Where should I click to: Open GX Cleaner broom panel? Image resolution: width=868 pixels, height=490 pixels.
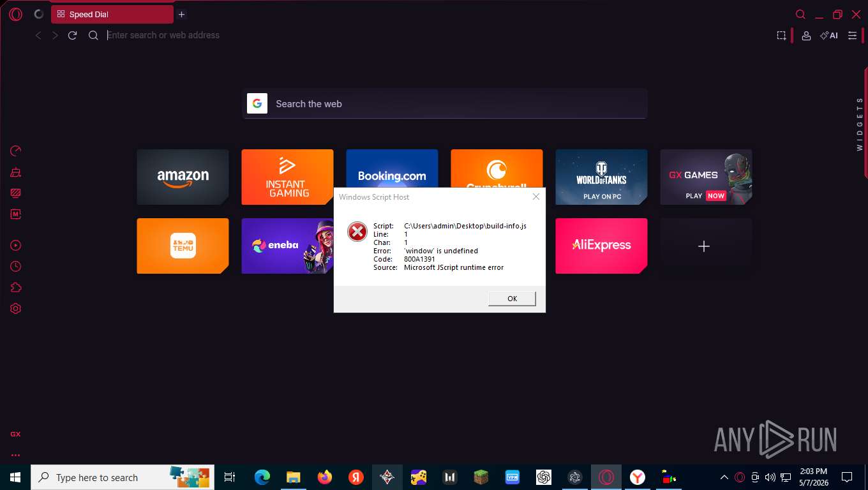tap(16, 172)
